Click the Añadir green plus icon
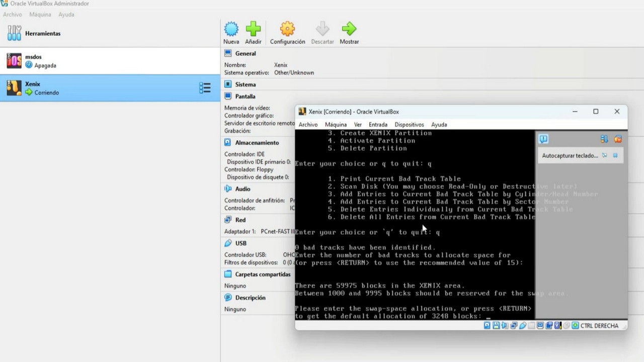The width and height of the screenshot is (644, 362). click(x=253, y=29)
